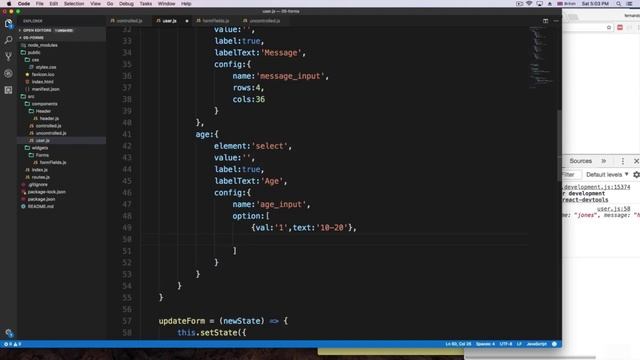
Task: Click line and column indicator in status bar
Action: pyautogui.click(x=458, y=344)
